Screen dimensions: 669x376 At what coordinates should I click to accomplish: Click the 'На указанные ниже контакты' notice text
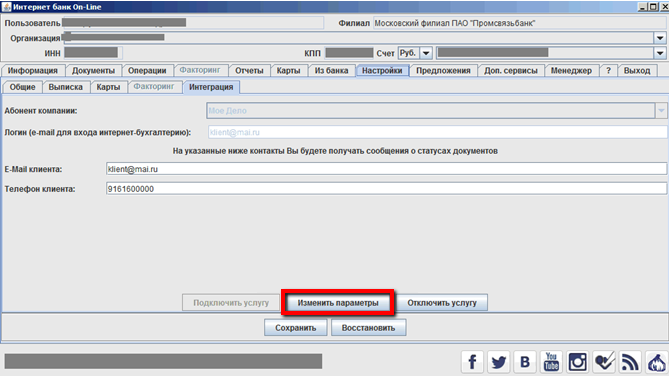click(335, 151)
